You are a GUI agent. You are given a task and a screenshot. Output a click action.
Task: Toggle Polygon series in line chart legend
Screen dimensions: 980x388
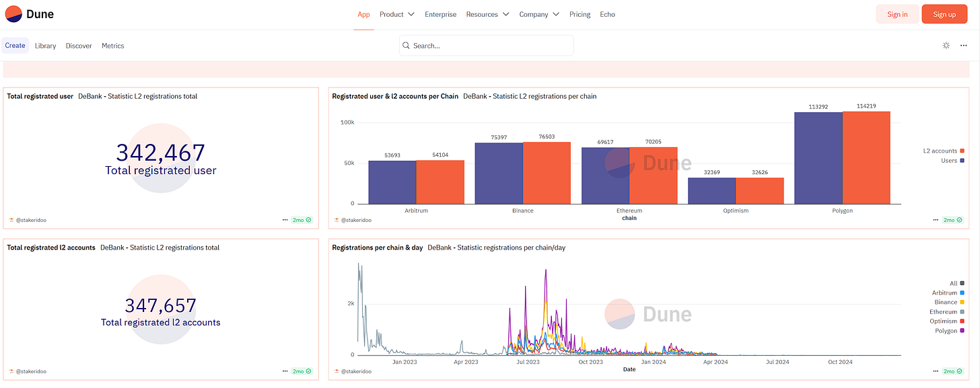coord(950,331)
